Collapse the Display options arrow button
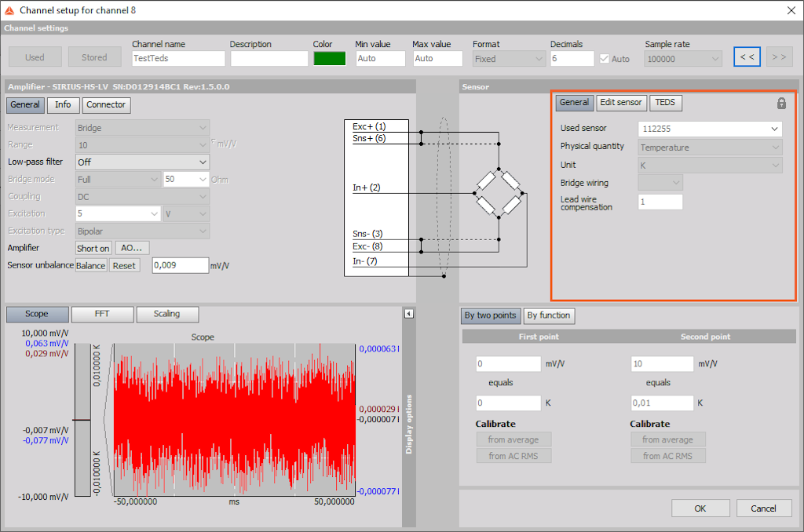The height and width of the screenshot is (532, 804). click(408, 314)
